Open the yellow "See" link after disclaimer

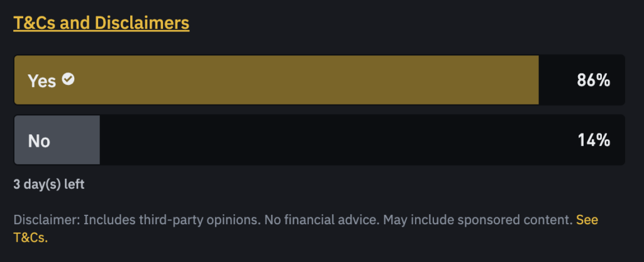tap(587, 220)
